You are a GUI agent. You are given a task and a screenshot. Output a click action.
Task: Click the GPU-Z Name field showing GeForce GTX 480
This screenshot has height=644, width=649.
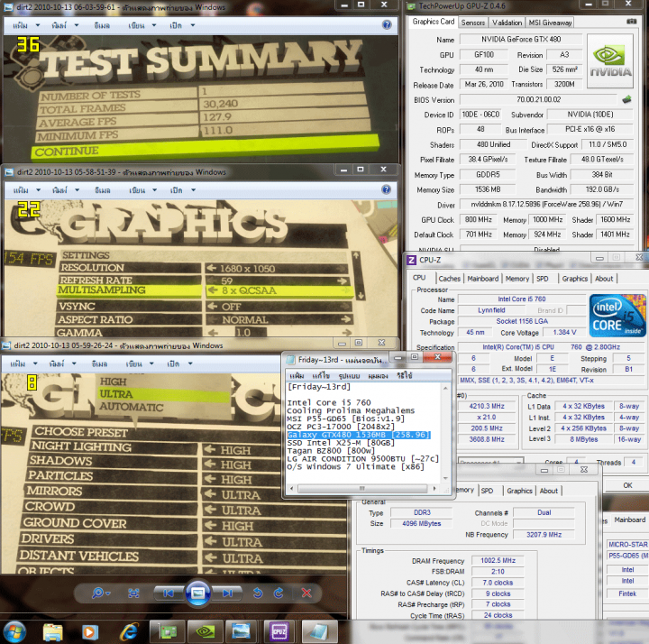click(x=521, y=40)
